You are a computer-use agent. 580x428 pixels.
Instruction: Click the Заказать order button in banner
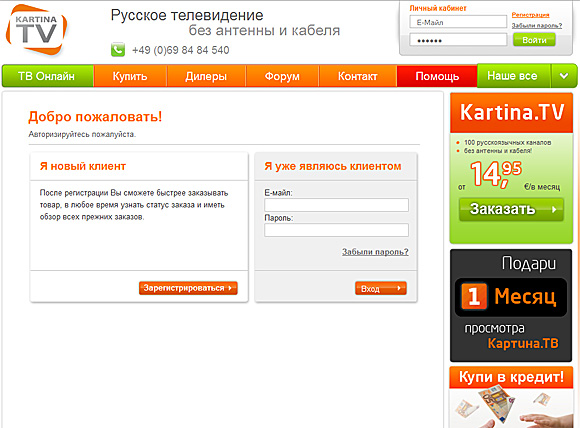point(511,209)
